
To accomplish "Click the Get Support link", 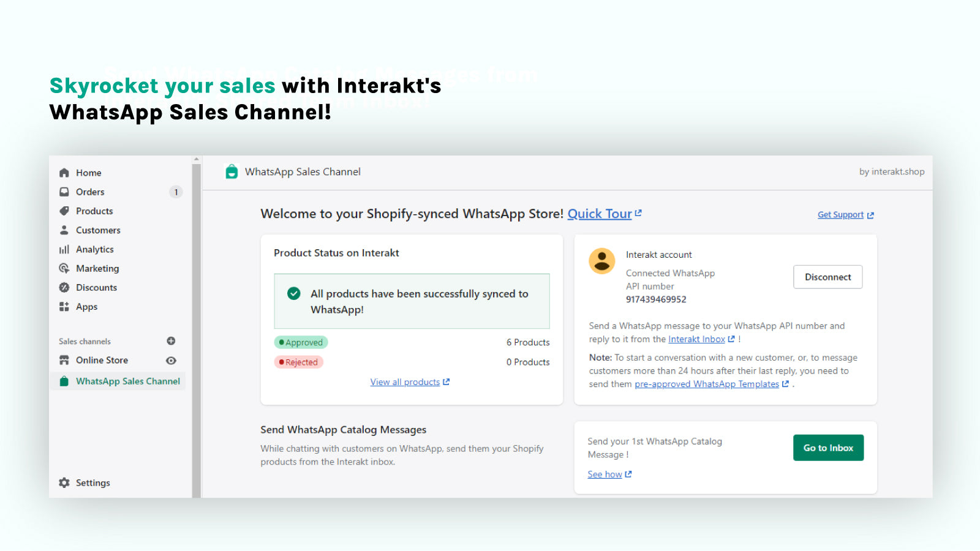I will click(840, 214).
